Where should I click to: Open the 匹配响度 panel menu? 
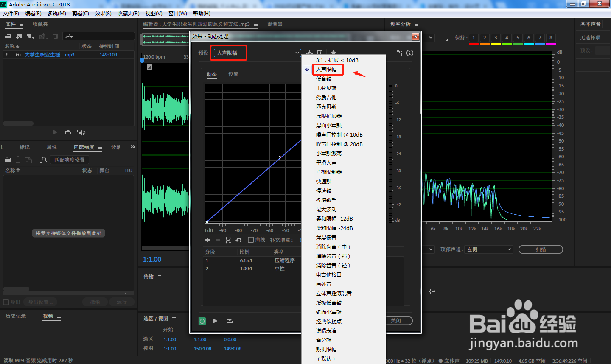point(100,148)
